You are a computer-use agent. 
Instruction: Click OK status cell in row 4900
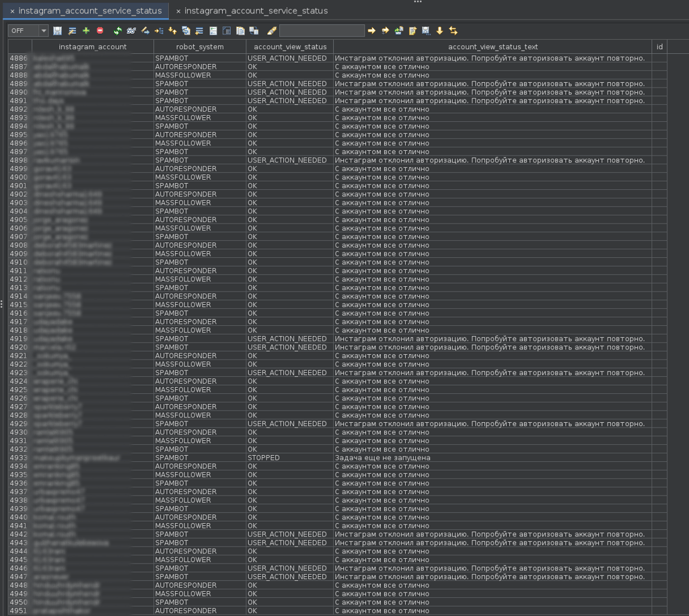click(289, 177)
